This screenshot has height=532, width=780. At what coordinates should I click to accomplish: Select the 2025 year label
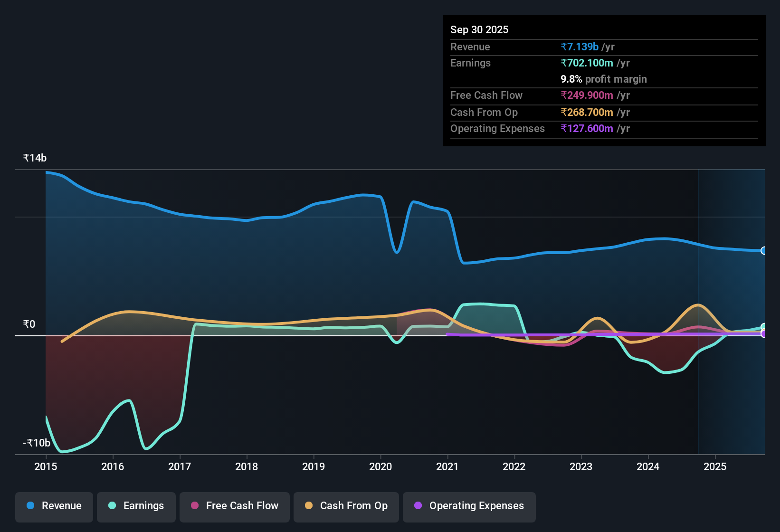pyautogui.click(x=716, y=467)
